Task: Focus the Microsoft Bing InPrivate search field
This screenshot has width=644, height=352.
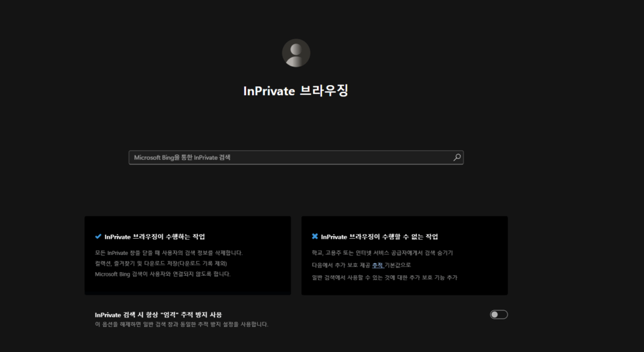Action: tap(296, 157)
